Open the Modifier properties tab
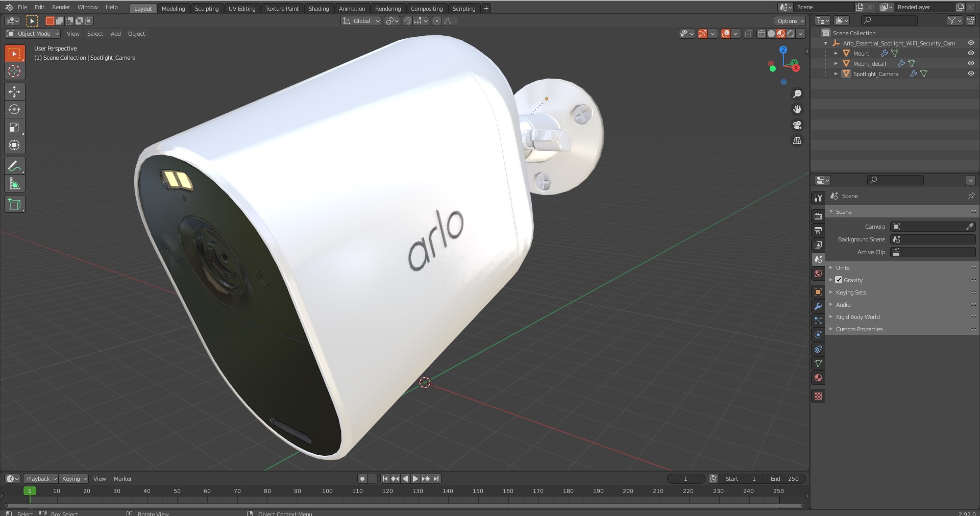The image size is (980, 516). [x=818, y=306]
